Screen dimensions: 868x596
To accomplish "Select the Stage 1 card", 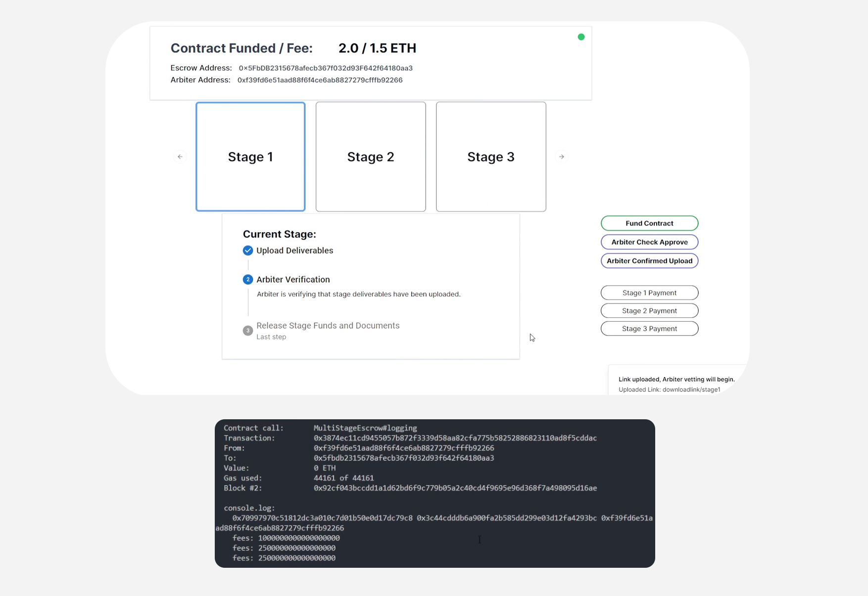I will (x=250, y=157).
